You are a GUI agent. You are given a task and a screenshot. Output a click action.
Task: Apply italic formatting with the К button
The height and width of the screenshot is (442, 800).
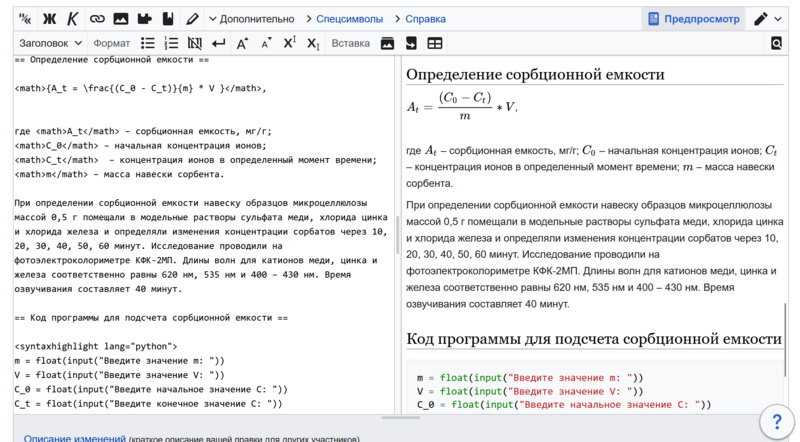click(x=72, y=18)
